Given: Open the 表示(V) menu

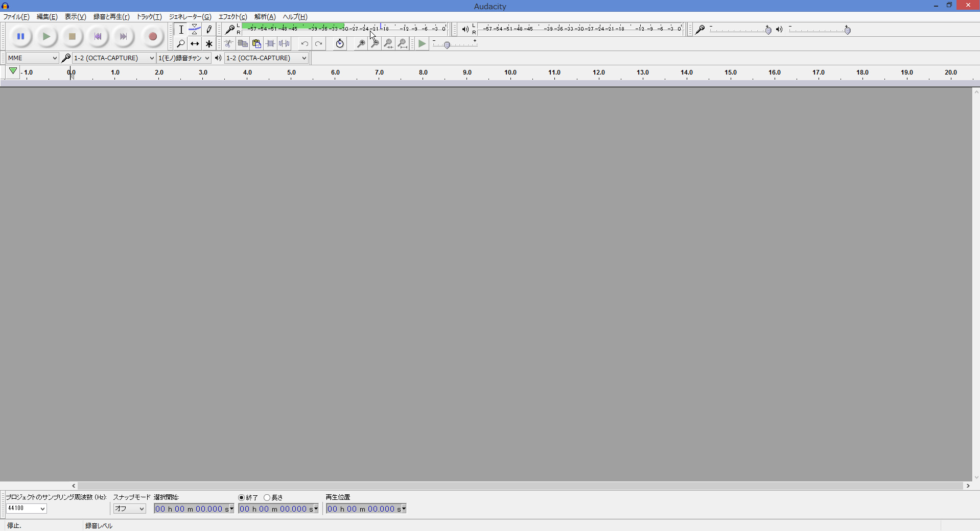Looking at the screenshot, I should point(75,17).
